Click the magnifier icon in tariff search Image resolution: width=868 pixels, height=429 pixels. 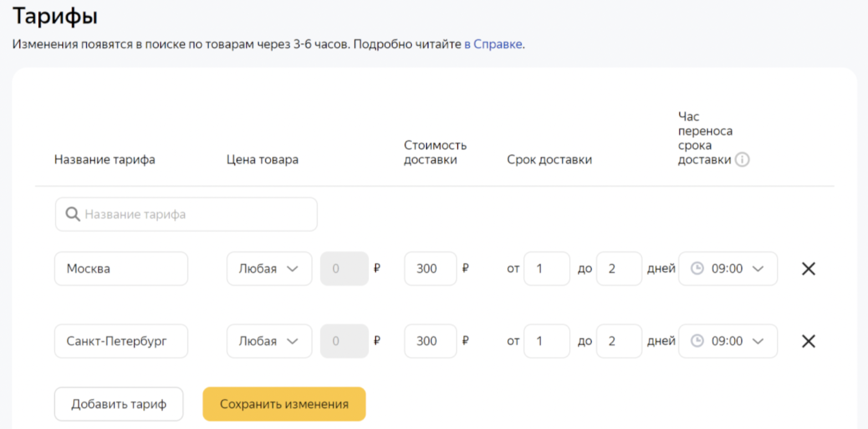point(73,214)
